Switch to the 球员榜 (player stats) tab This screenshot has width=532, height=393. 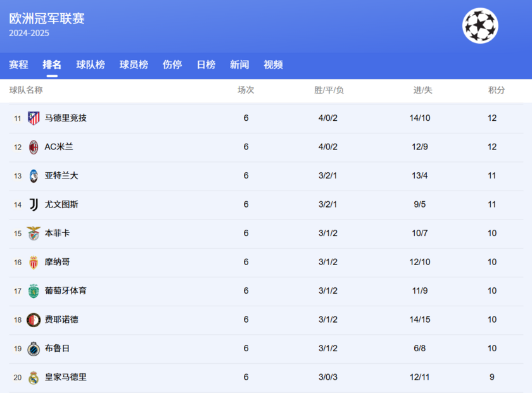(x=131, y=65)
